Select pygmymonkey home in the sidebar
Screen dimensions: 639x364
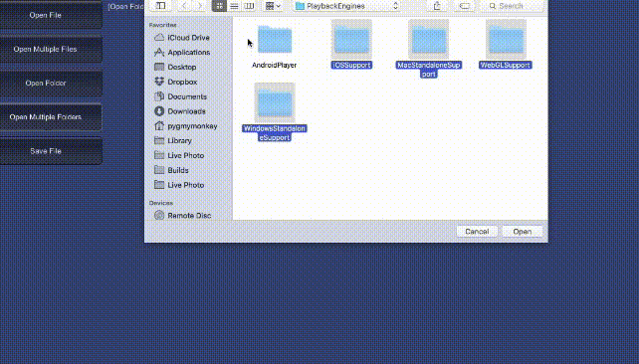tap(192, 126)
